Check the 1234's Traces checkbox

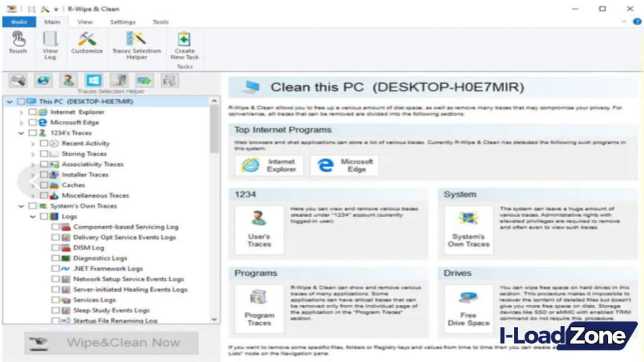33,133
